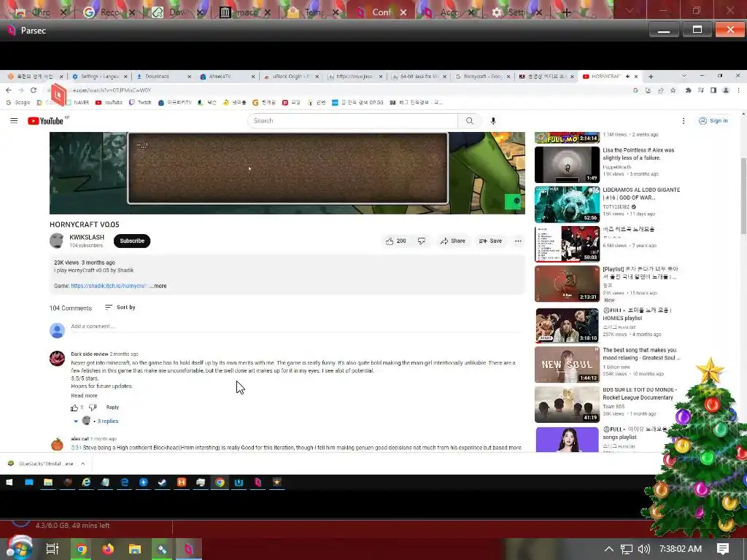Click the Add a comment field
The image size is (747, 560).
coord(295,327)
